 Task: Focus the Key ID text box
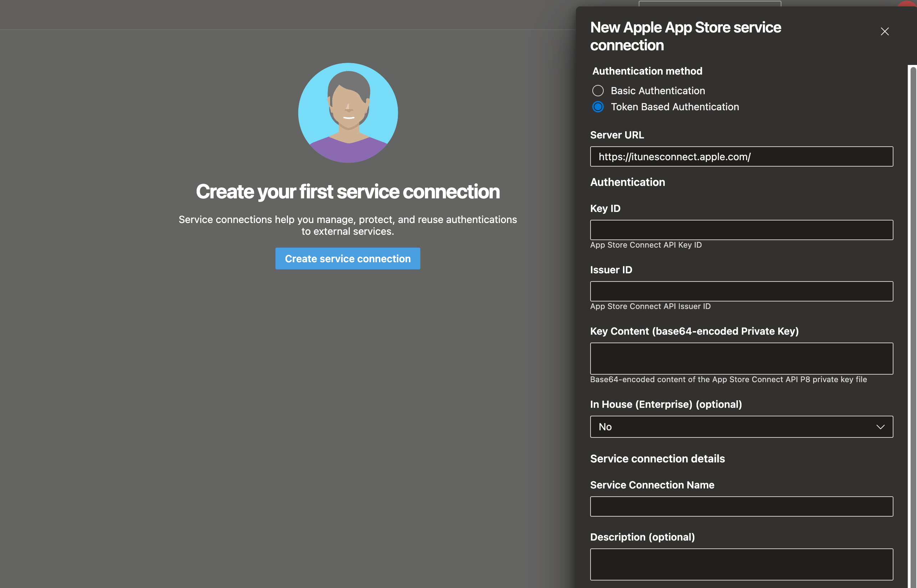pyautogui.click(x=741, y=230)
